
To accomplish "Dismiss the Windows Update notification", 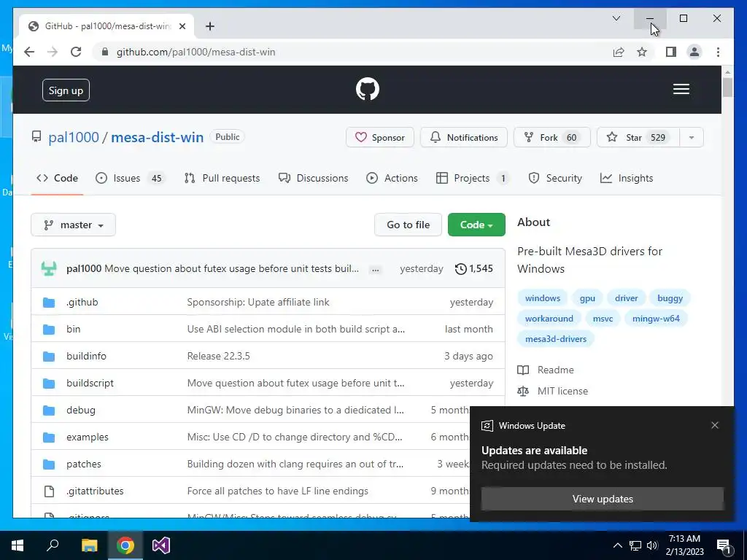I will coord(715,425).
